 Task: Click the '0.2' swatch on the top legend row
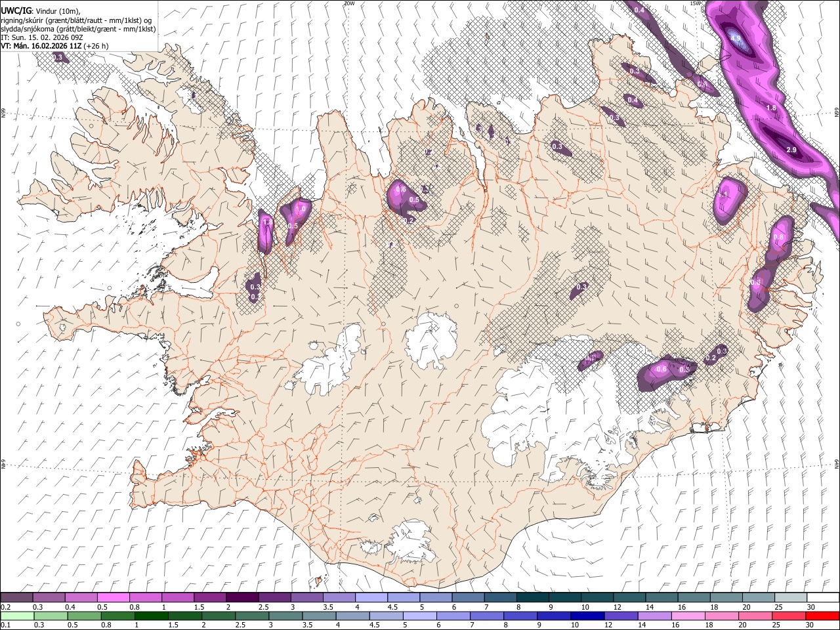click(16, 598)
